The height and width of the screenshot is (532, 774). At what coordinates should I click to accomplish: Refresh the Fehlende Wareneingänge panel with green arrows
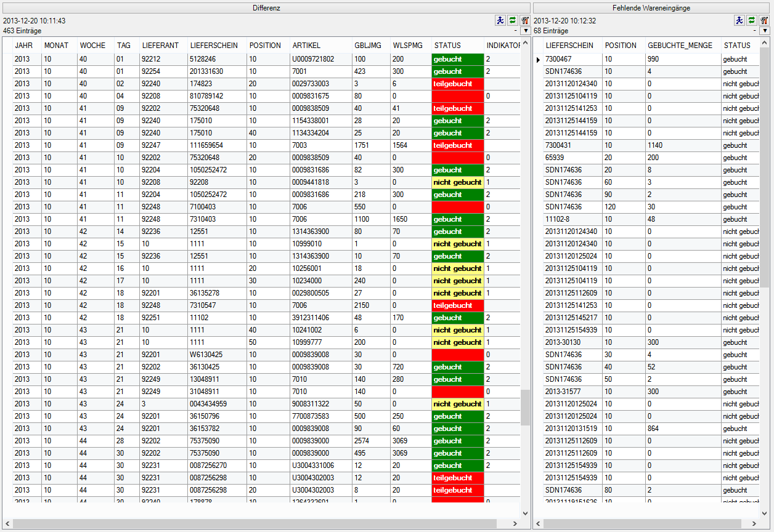coord(751,20)
